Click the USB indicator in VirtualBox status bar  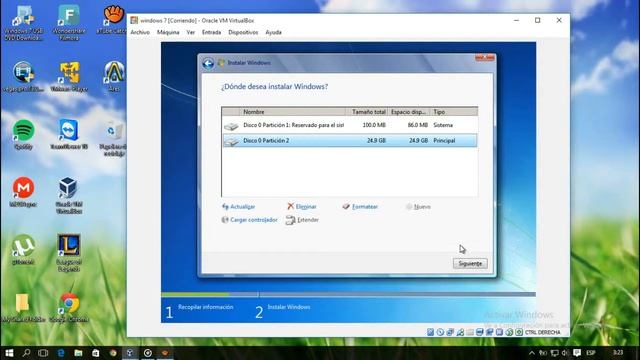(460, 332)
